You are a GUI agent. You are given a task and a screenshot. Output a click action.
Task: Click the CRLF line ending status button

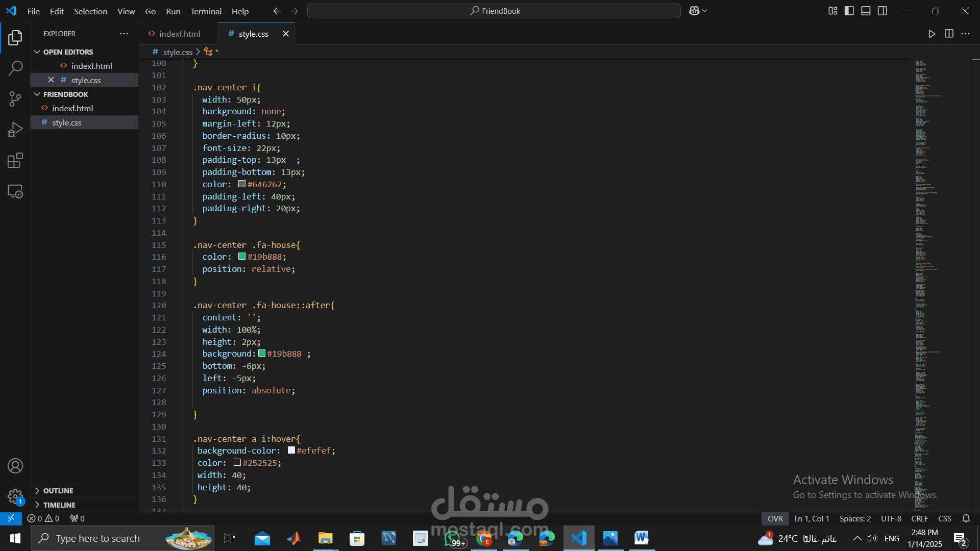coord(919,518)
